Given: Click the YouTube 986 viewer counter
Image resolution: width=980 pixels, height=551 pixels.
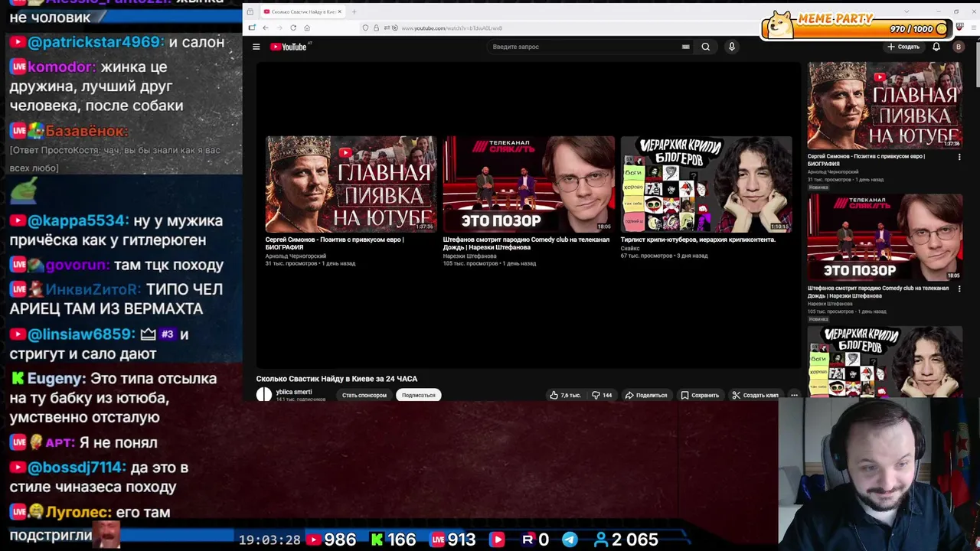Looking at the screenshot, I should point(331,540).
